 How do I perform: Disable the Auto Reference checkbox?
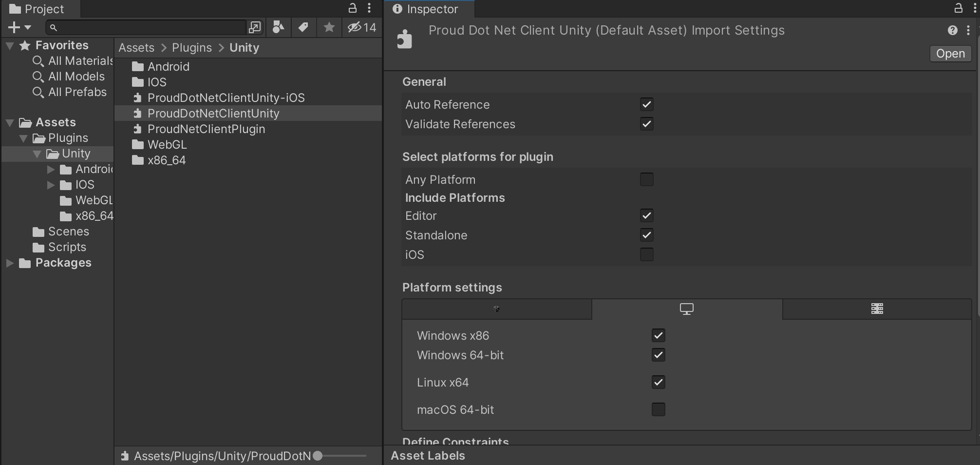point(646,104)
